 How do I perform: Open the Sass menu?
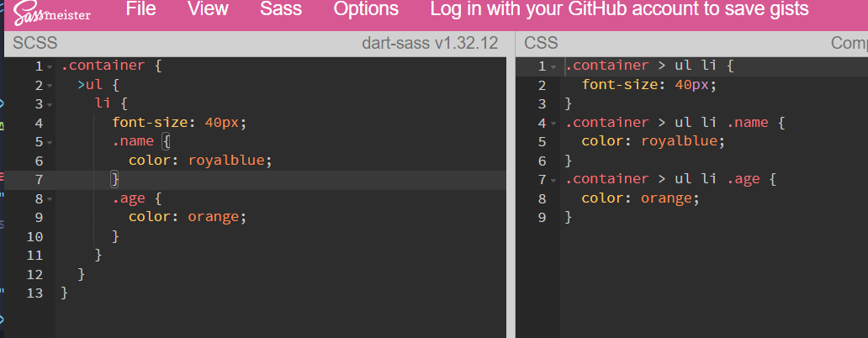(281, 9)
